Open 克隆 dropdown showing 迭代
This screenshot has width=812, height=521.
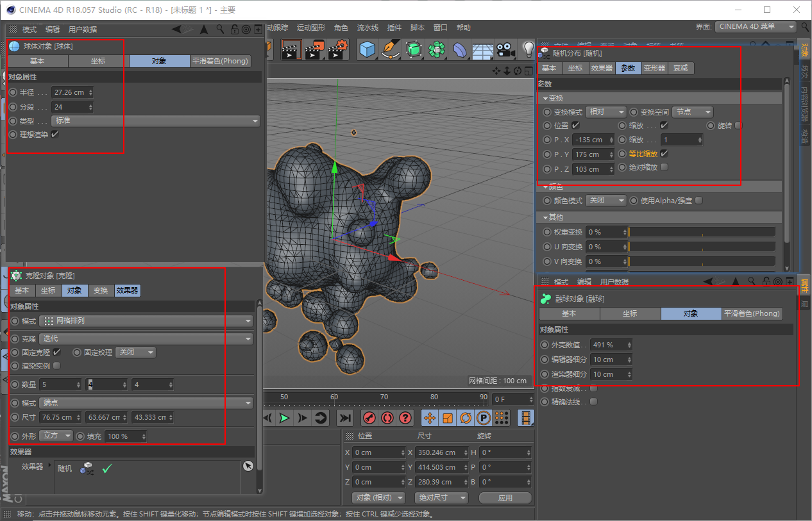tap(146, 339)
